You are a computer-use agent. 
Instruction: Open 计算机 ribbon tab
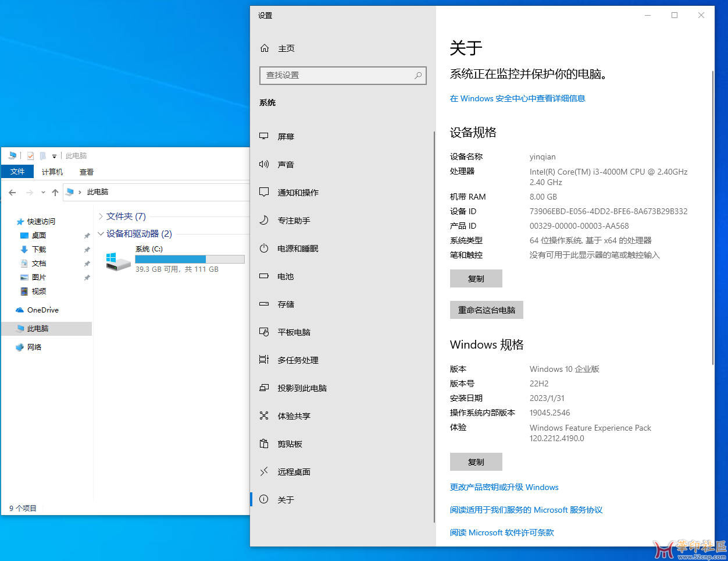point(52,172)
